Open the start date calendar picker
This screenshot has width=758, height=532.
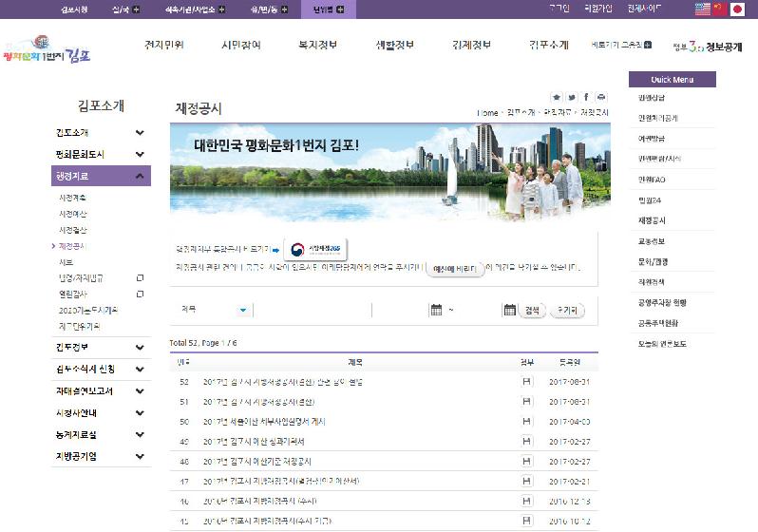point(436,310)
